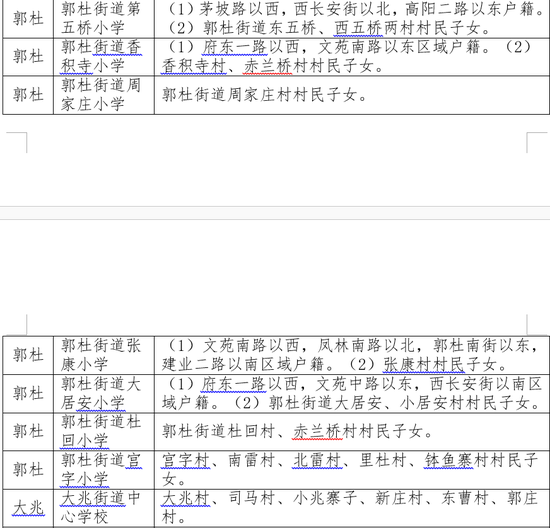550x528 pixels.
Task: Click the 宫字村、南雷村 village list text
Action: (350, 470)
